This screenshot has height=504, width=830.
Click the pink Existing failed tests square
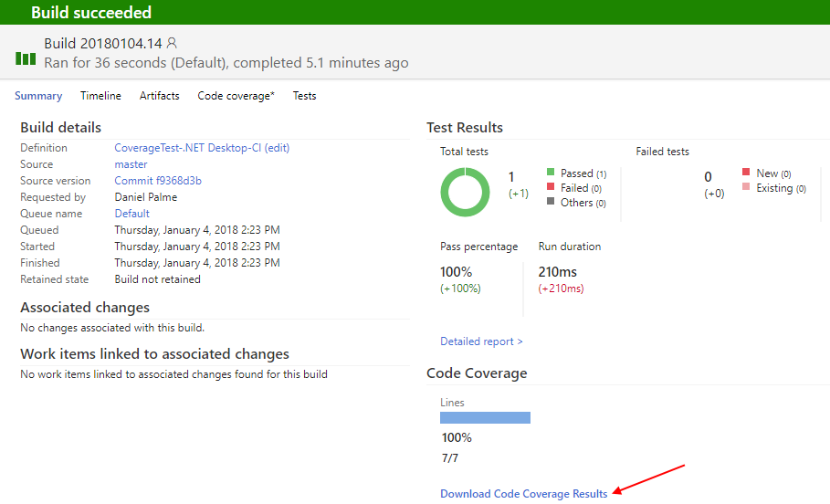click(746, 186)
